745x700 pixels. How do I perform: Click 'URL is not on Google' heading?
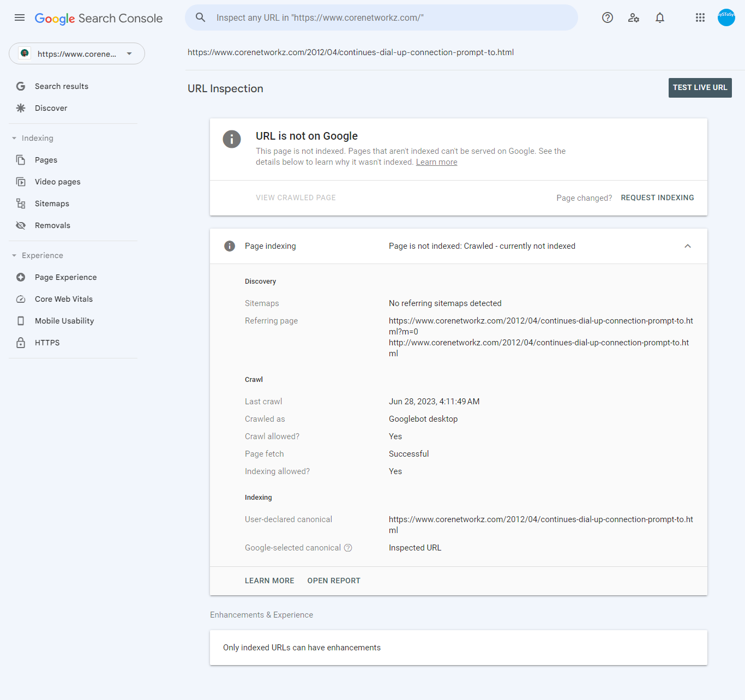pos(307,136)
